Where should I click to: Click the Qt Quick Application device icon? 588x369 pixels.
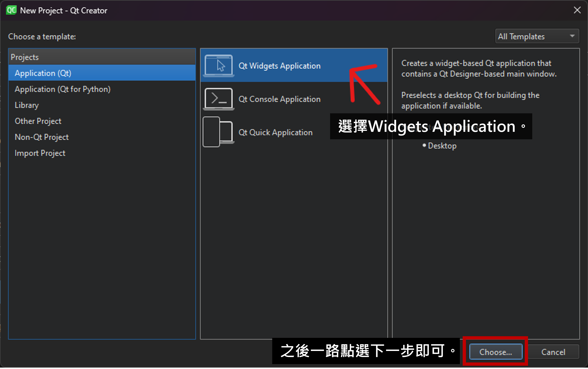click(x=219, y=132)
